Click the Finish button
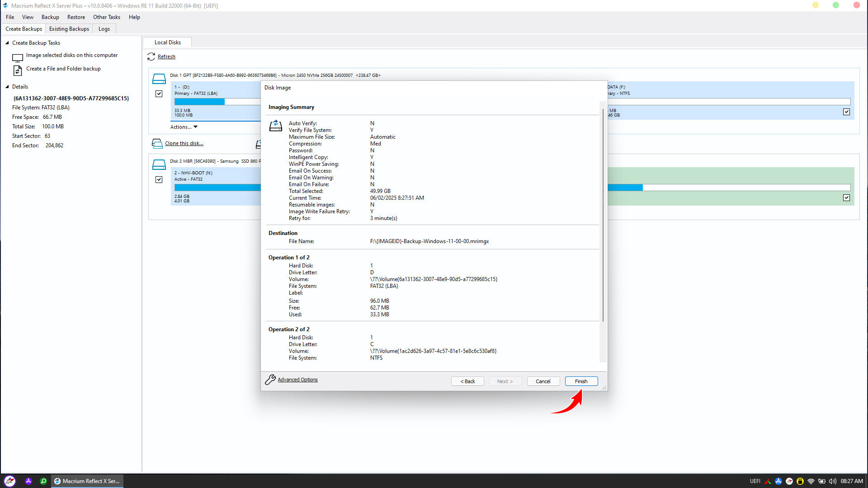The image size is (868, 488). click(x=581, y=381)
